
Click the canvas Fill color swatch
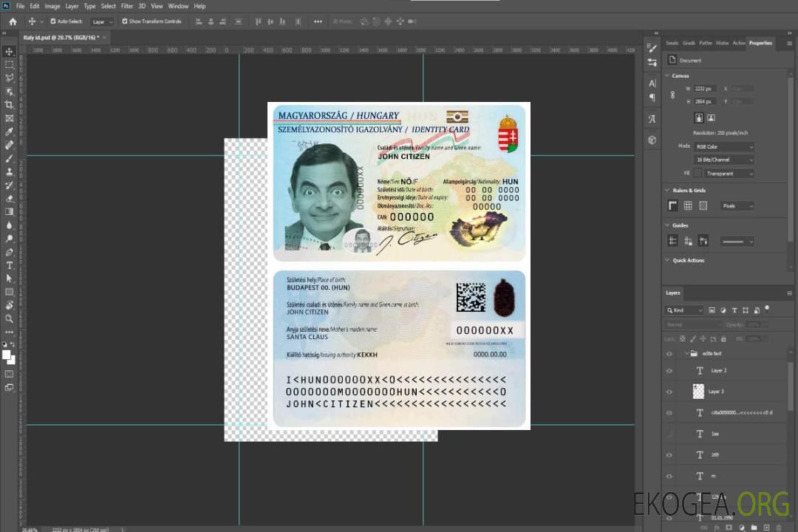point(698,174)
